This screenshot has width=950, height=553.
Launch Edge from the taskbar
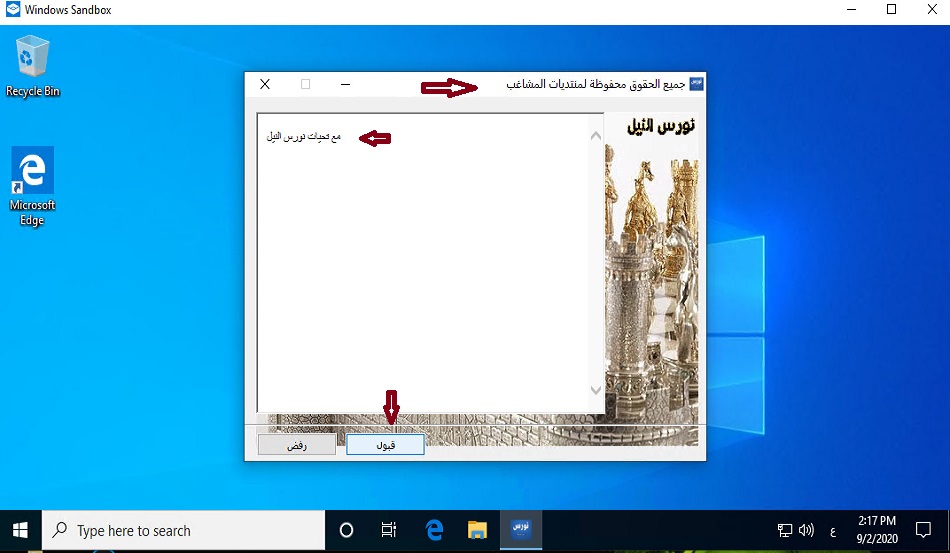click(434, 530)
